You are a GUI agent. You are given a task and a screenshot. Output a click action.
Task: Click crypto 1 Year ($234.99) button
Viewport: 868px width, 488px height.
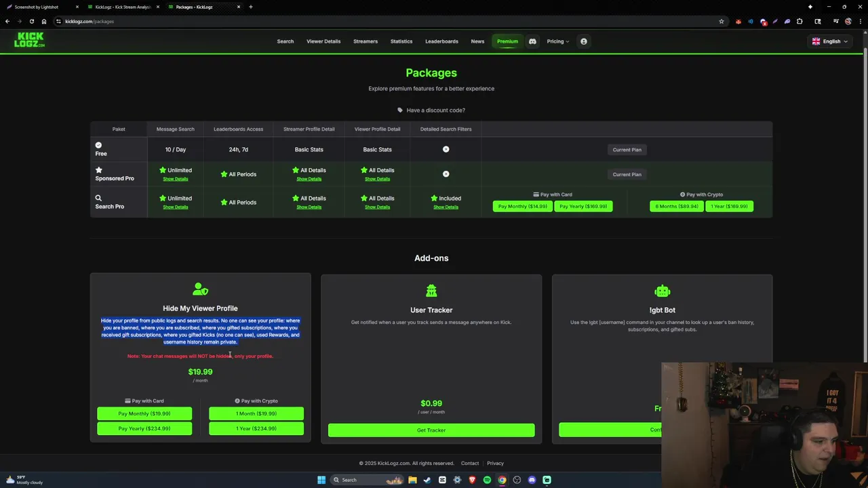click(256, 428)
